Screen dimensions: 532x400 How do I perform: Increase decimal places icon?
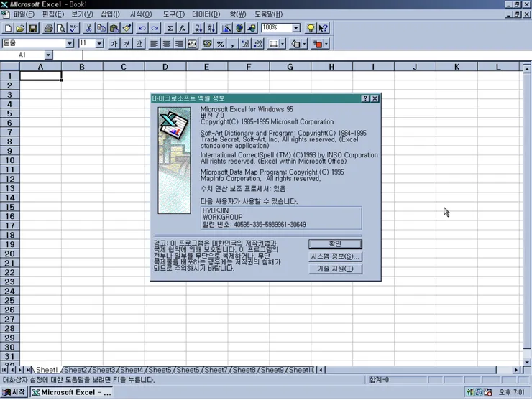(245, 44)
